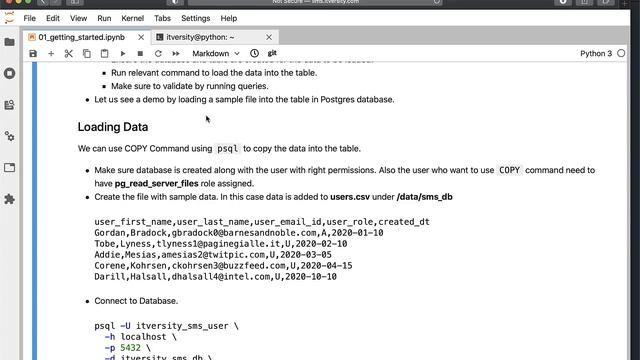Close the 01_getting_started.ipynb tab
Screen dimensions: 640x360
[x=141, y=37]
